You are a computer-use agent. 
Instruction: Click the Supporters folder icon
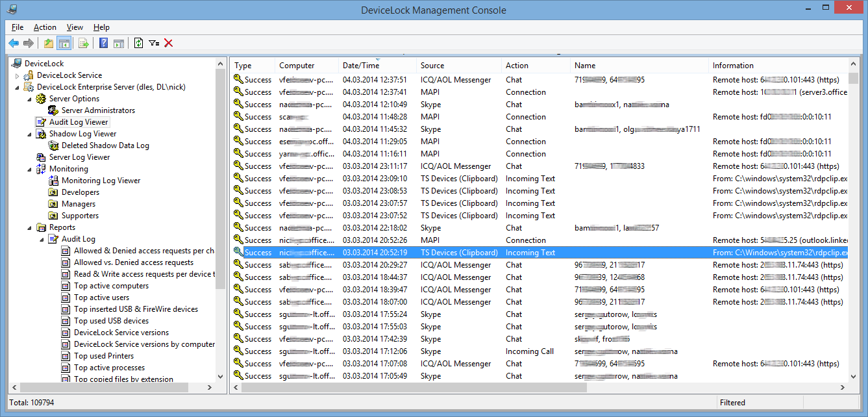tap(54, 216)
